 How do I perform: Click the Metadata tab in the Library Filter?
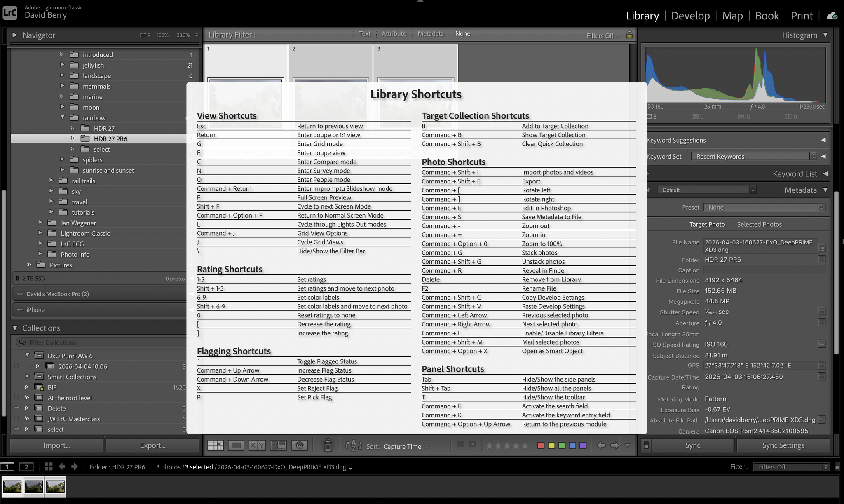tap(430, 33)
